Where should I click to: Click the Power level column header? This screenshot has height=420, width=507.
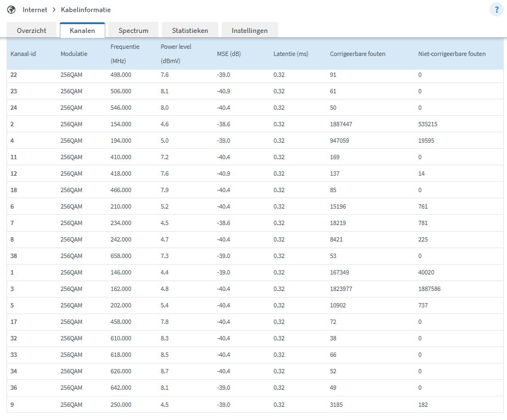(x=176, y=54)
